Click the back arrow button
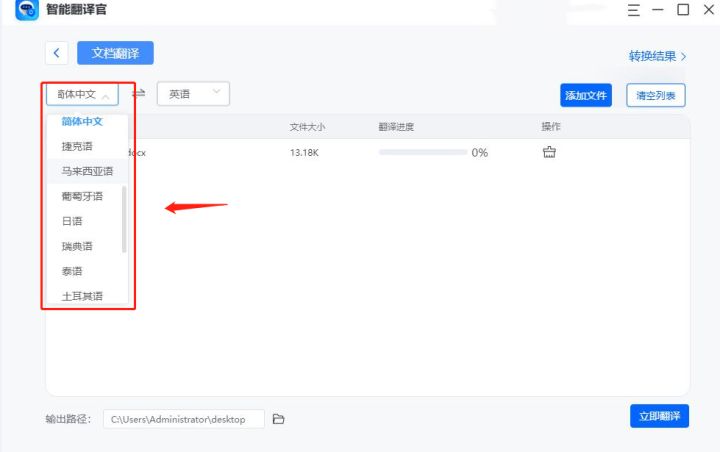 click(x=57, y=53)
